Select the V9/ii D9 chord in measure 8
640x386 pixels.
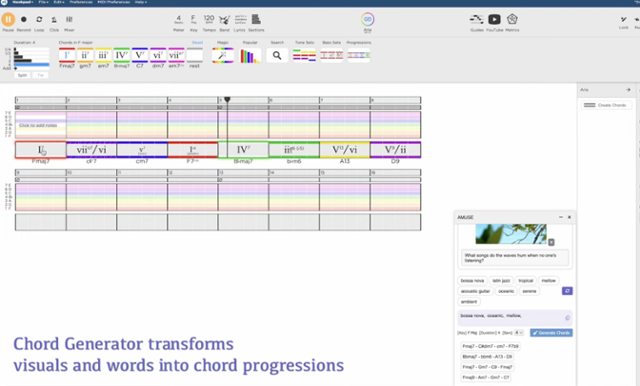click(396, 150)
